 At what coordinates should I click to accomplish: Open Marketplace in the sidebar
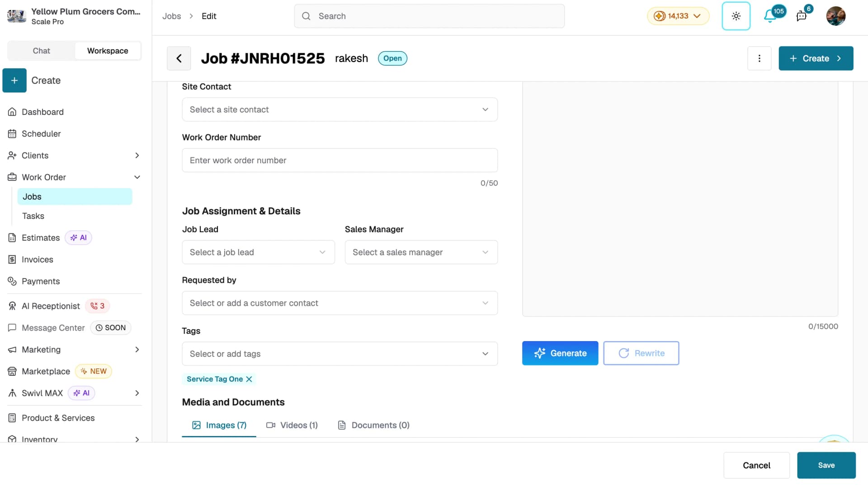click(46, 371)
